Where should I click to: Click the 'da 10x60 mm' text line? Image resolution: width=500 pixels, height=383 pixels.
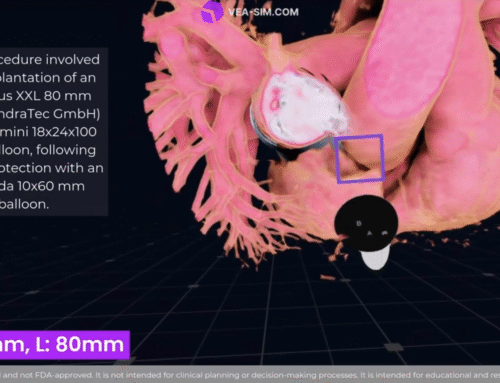42,186
